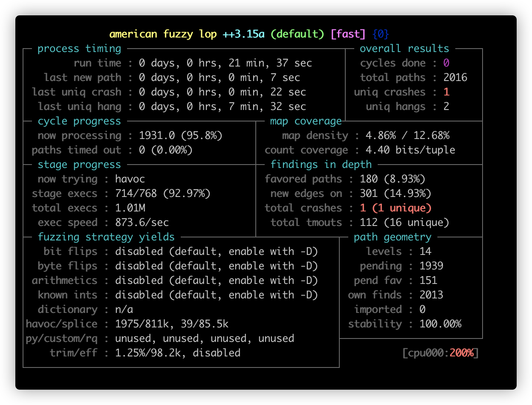This screenshot has height=405, width=532.
Task: Select the version text '++3.15a'
Action: [x=243, y=34]
